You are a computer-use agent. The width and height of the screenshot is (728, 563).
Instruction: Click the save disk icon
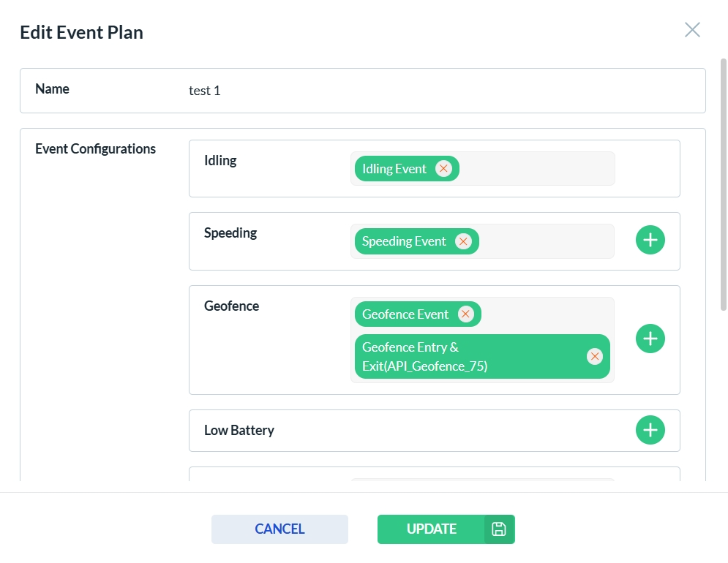click(499, 529)
